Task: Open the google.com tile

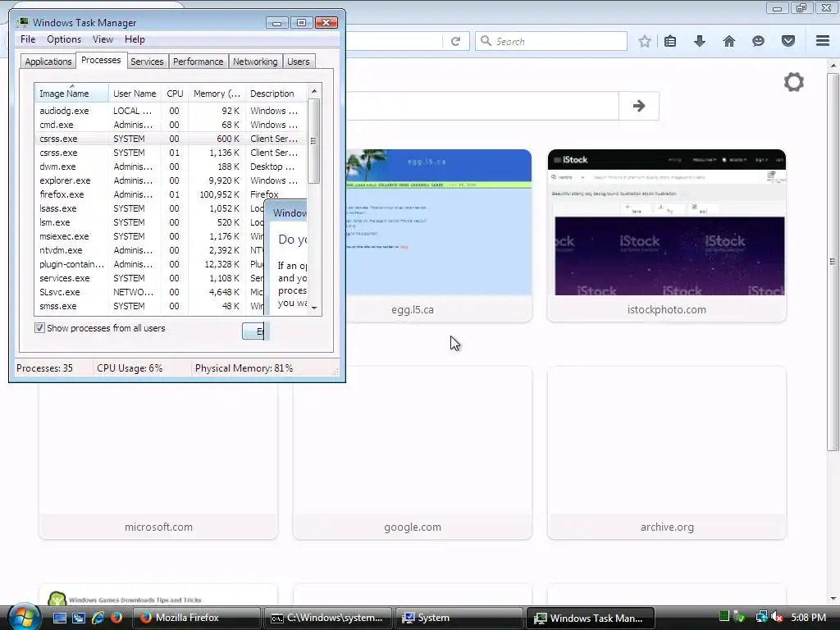Action: [413, 453]
